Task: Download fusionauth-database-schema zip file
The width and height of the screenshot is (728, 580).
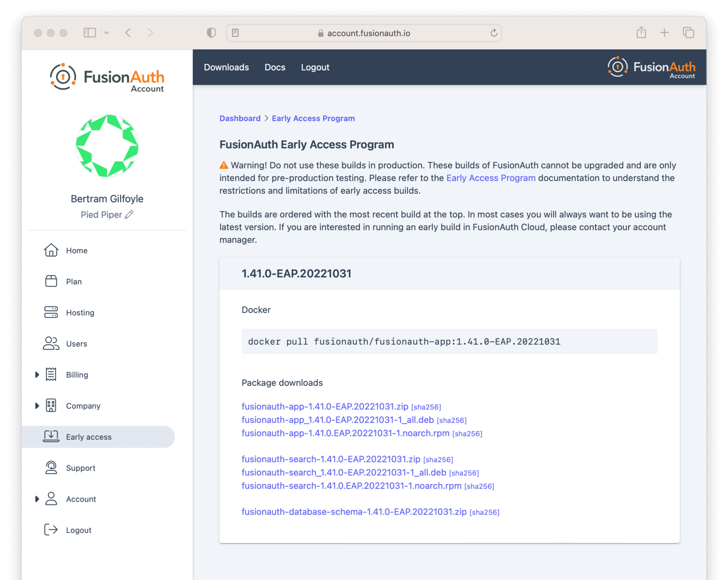Action: coord(354,512)
